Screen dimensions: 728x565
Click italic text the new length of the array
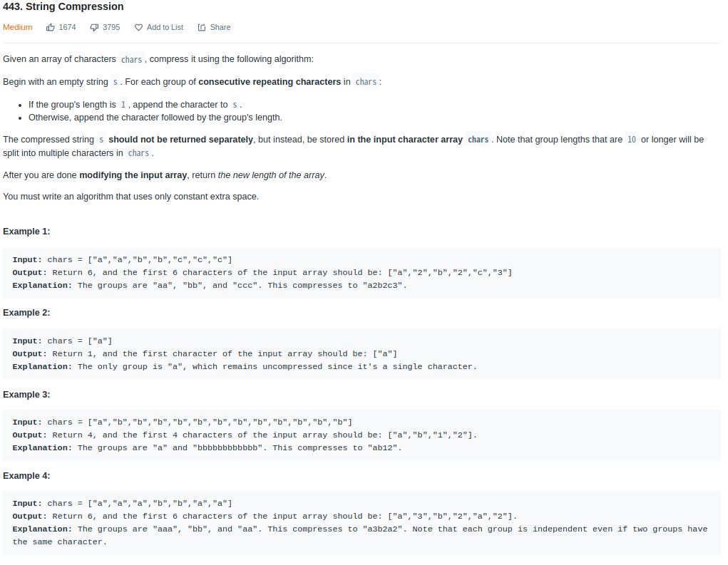[x=271, y=175]
